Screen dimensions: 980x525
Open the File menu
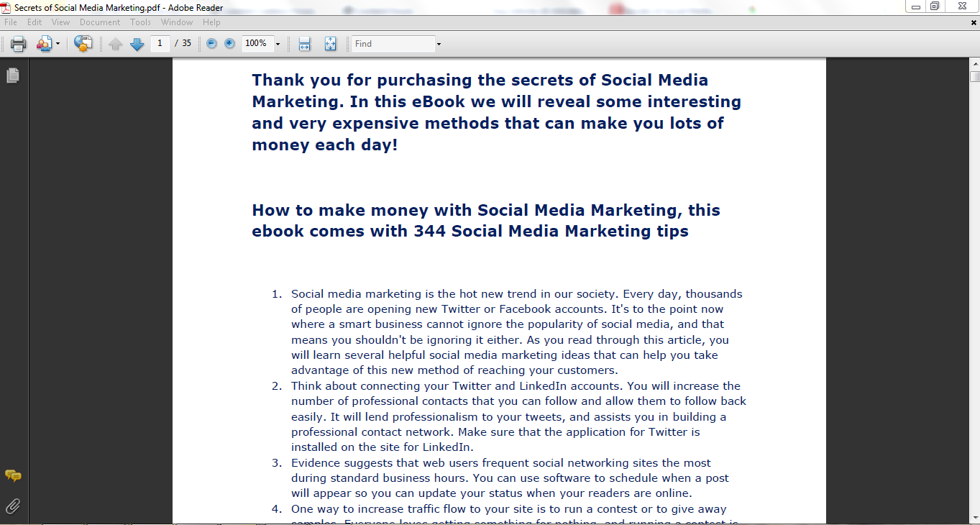pyautogui.click(x=10, y=22)
